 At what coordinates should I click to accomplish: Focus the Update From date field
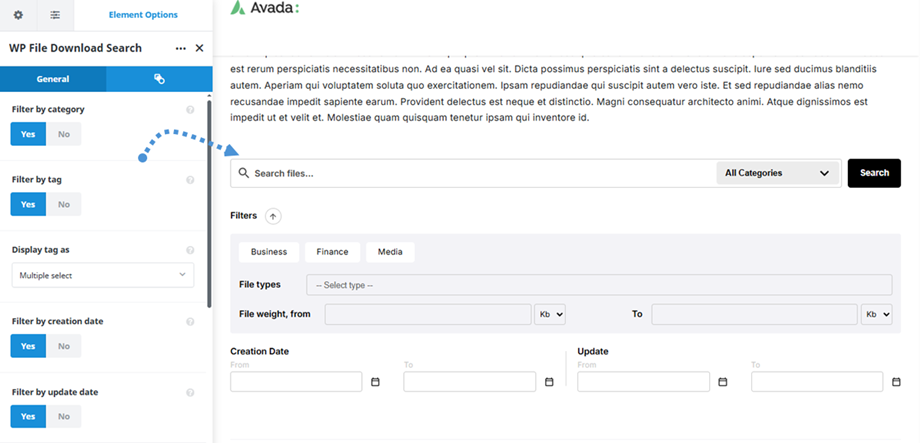644,381
